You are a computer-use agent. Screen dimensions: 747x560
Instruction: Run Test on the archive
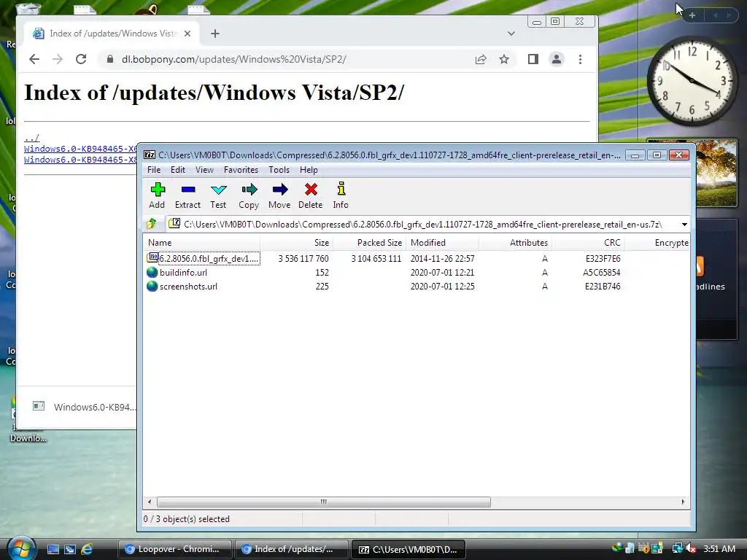coord(218,195)
